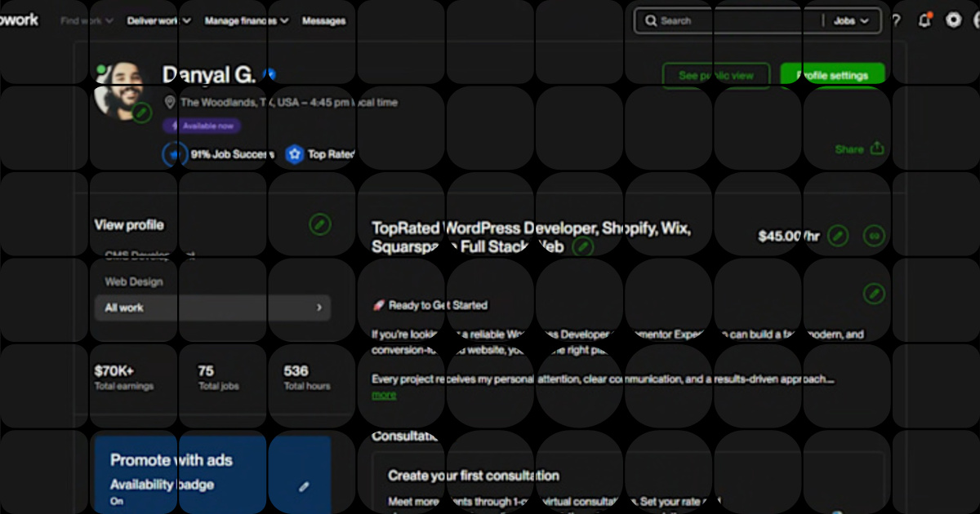980x514 pixels.
Task: Copy the profile link with the chain icon
Action: (x=874, y=237)
